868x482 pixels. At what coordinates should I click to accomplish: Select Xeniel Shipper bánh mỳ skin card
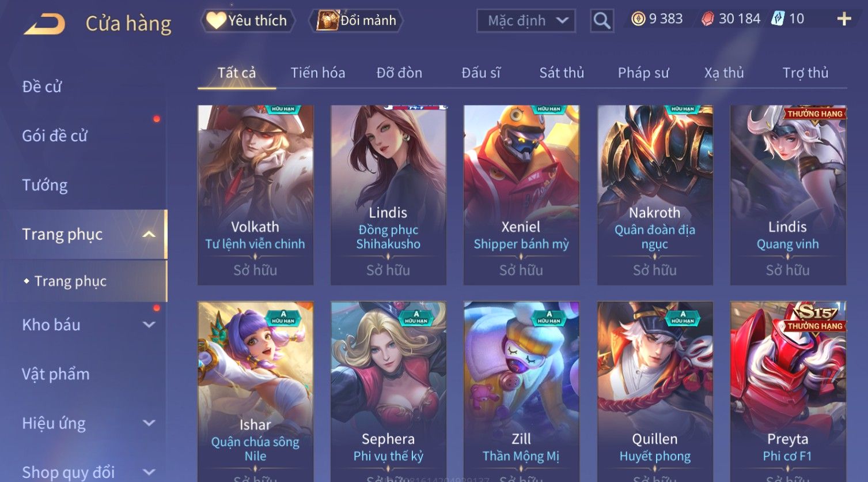521,195
